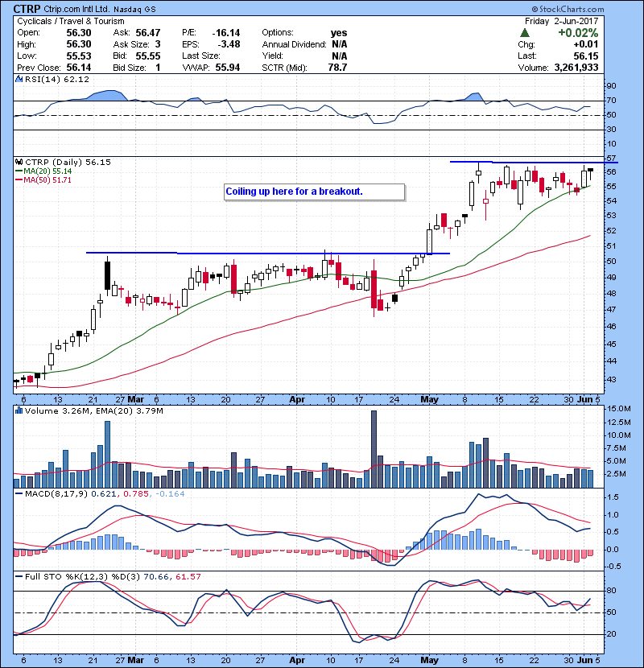Viewport: 644px width, 668px height.
Task: Click the SCTR (Mid) value 78.7
Action: point(337,68)
